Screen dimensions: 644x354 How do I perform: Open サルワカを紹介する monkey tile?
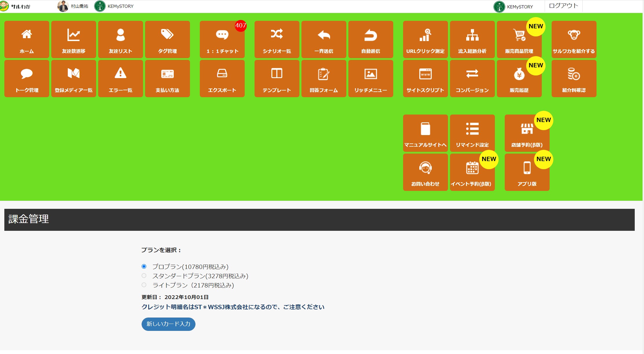(574, 39)
